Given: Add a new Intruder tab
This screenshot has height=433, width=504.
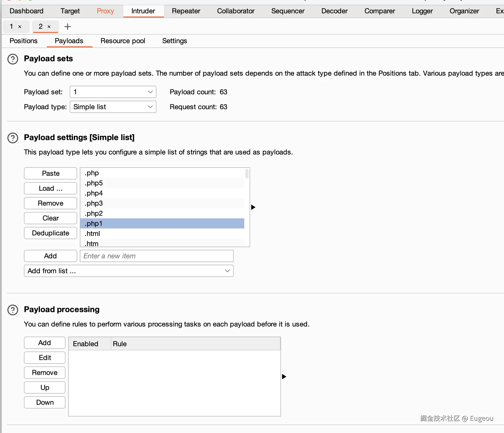Looking at the screenshot, I should tap(68, 27).
